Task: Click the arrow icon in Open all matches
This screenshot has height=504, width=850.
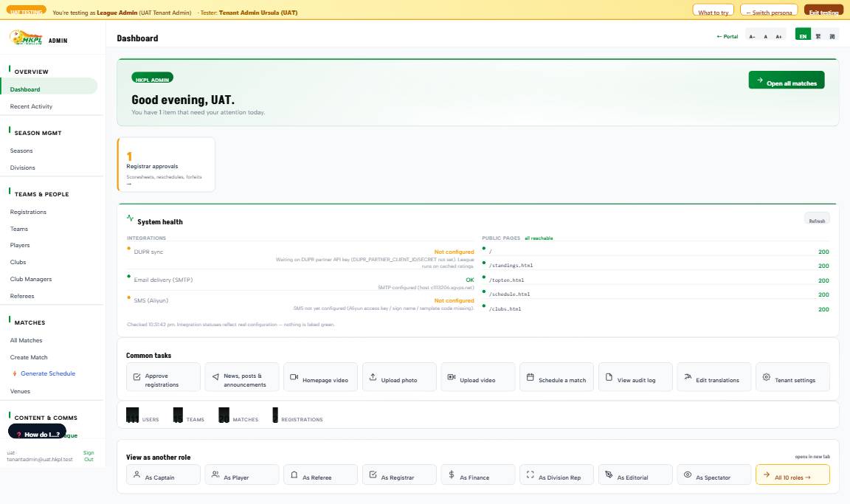Action: point(760,80)
